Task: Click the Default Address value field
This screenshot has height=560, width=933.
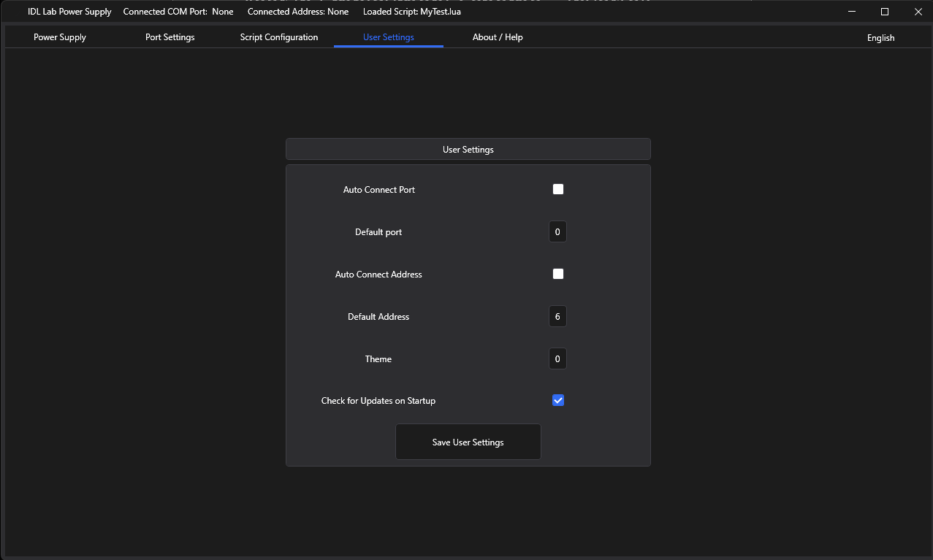Action: click(x=557, y=317)
